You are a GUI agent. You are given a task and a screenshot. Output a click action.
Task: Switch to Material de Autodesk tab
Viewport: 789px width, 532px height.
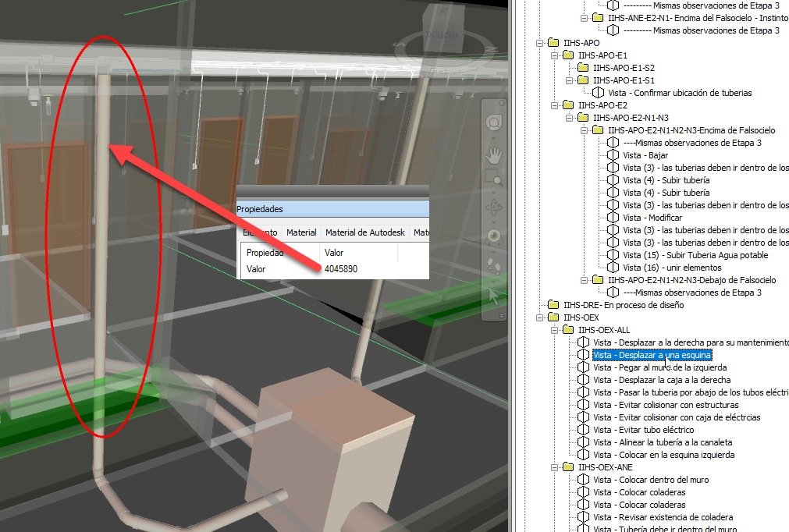pyautogui.click(x=365, y=232)
